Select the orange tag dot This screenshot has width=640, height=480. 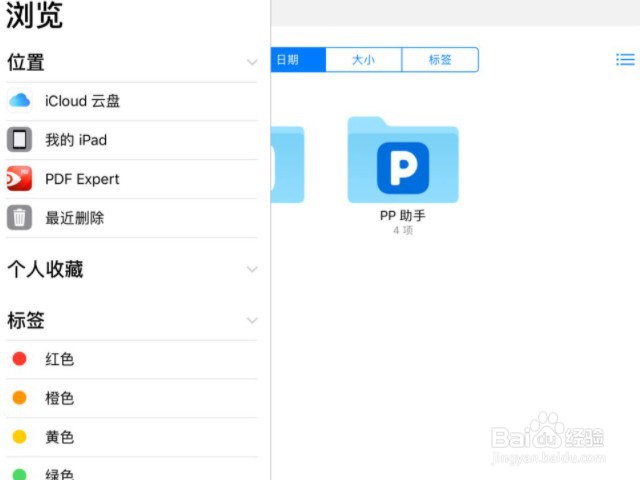[19, 398]
